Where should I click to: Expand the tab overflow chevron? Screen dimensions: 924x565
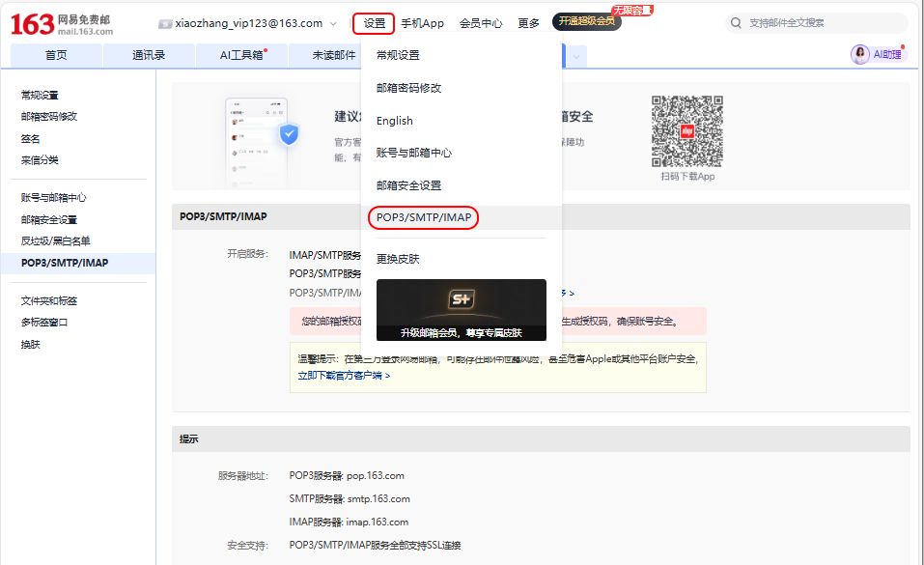coord(576,56)
